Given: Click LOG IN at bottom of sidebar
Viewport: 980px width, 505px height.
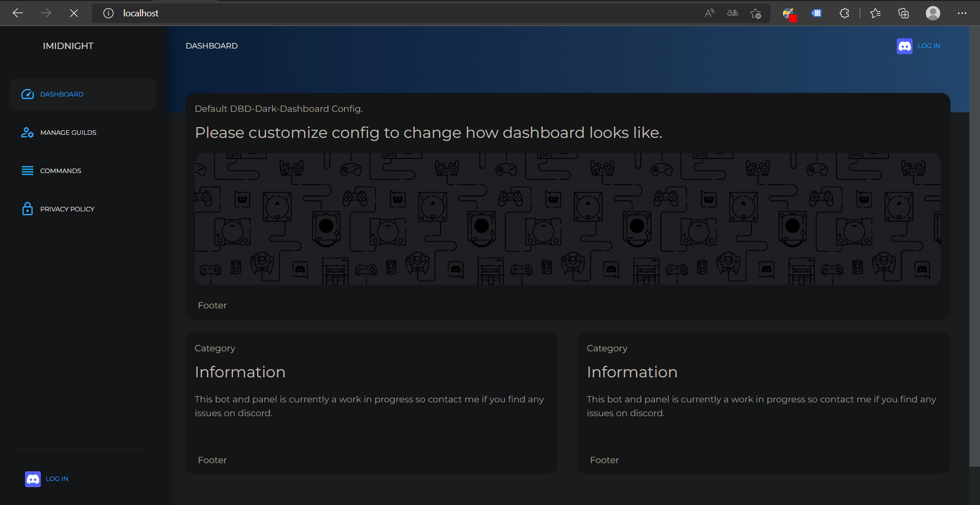Looking at the screenshot, I should tap(57, 479).
